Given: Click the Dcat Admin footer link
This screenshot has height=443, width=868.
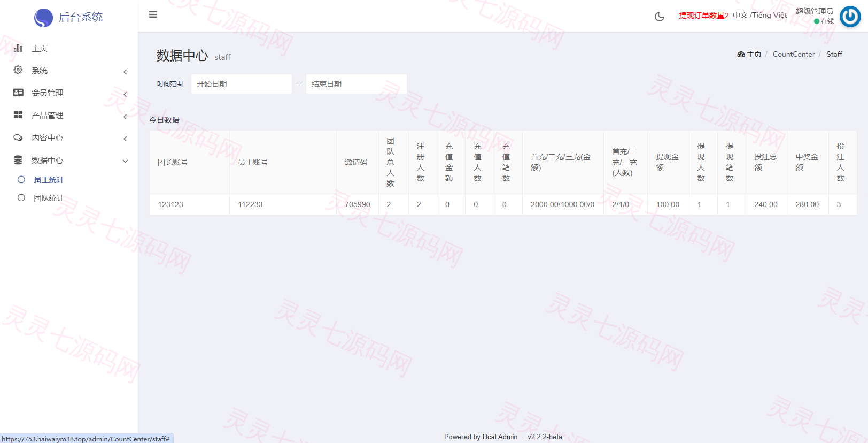Looking at the screenshot, I should pyautogui.click(x=500, y=437).
